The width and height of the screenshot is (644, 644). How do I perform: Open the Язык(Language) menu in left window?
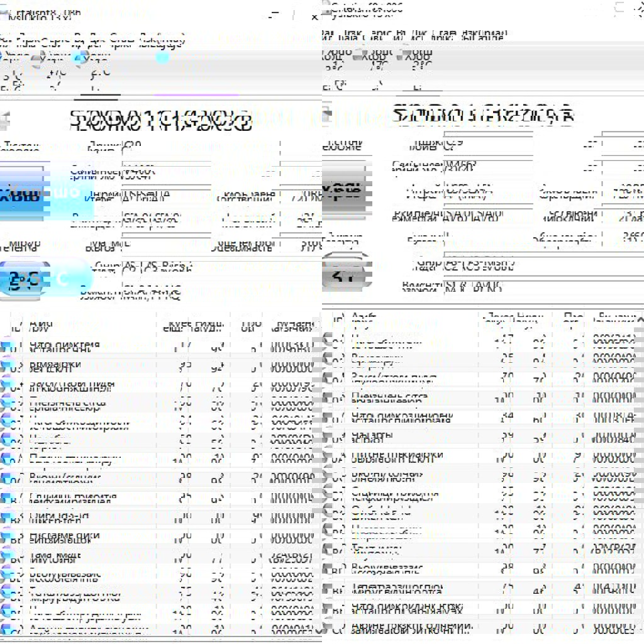coord(162,39)
